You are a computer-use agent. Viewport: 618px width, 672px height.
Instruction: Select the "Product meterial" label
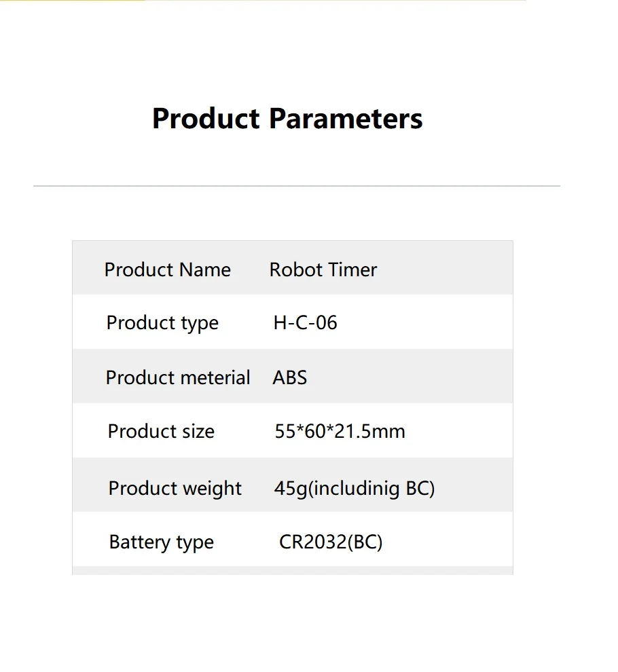coord(178,377)
